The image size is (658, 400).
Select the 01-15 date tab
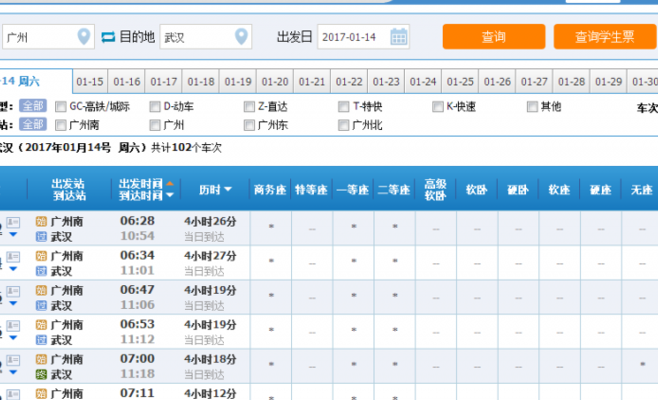click(90, 81)
